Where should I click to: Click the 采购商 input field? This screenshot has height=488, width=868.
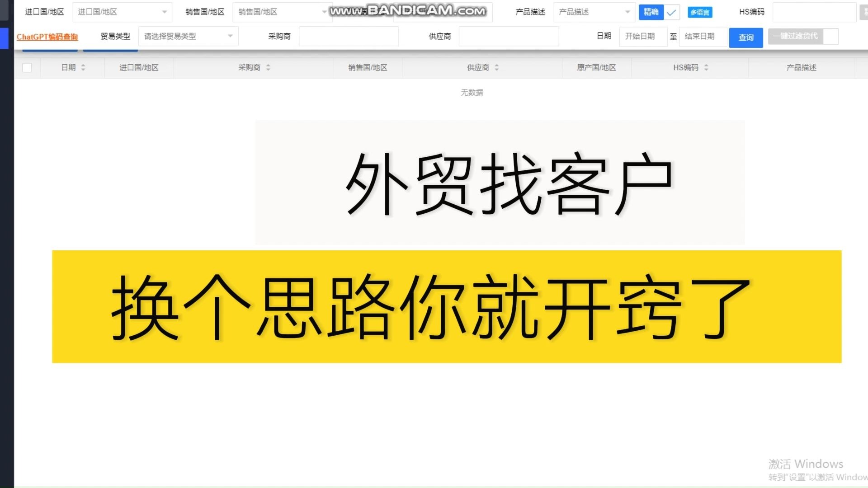[349, 36]
